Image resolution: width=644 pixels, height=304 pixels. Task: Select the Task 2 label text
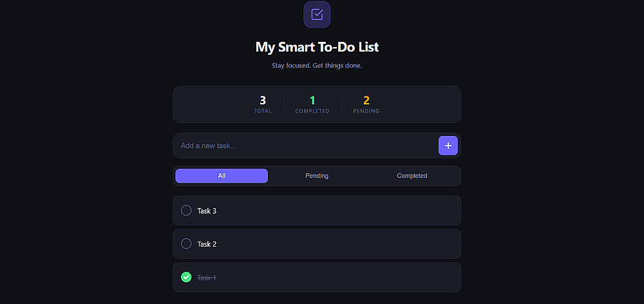[207, 244]
